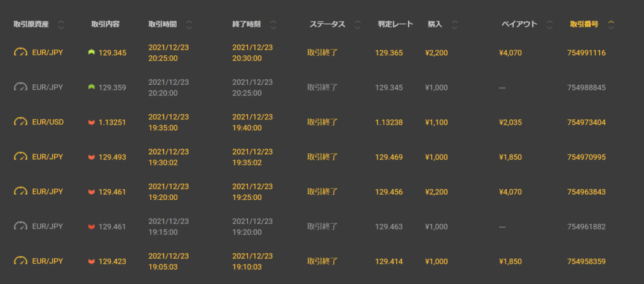Sort by ペイアウト column arrows
Viewport: 644px width, 284px height.
(x=549, y=25)
